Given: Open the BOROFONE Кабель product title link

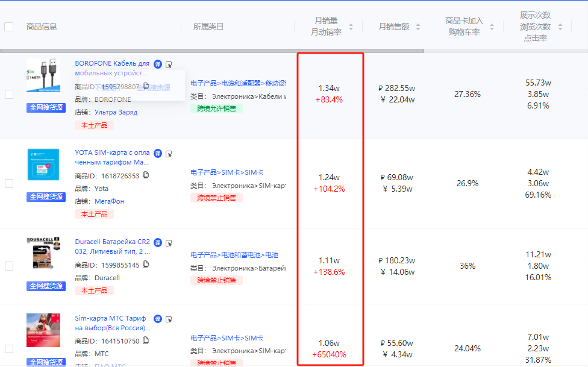Looking at the screenshot, I should tap(112, 68).
